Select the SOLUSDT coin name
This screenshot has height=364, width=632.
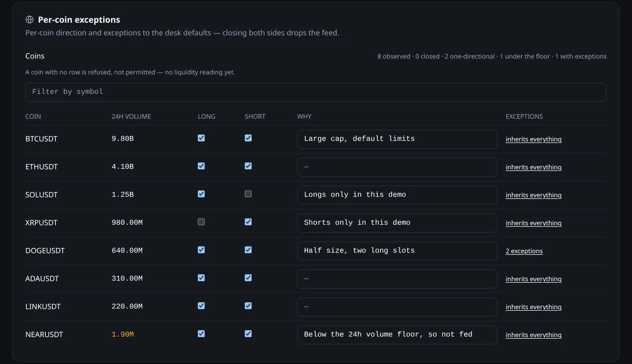[42, 195]
